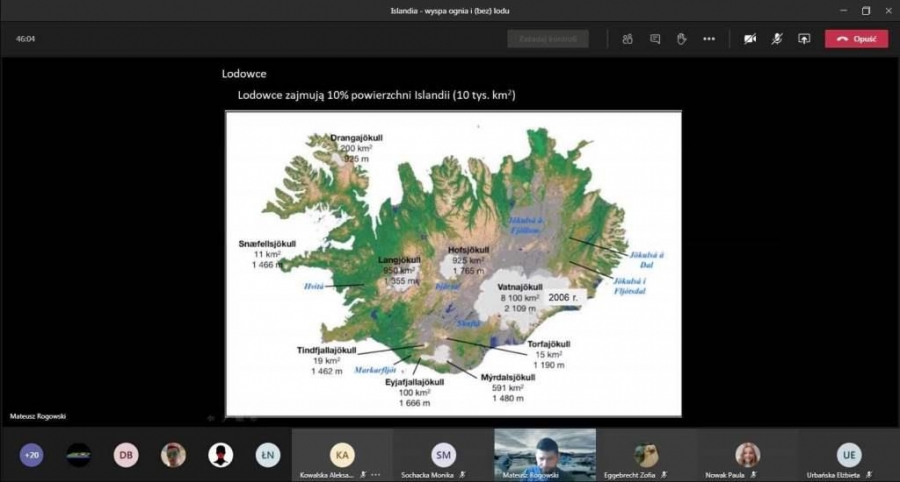
Task: Select Nowak Paula's participant tile
Action: [x=747, y=454]
